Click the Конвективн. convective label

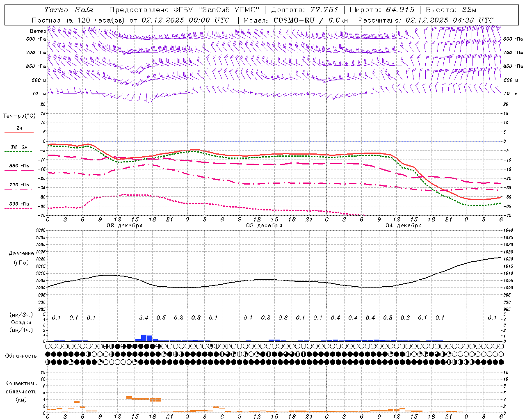click(x=21, y=383)
